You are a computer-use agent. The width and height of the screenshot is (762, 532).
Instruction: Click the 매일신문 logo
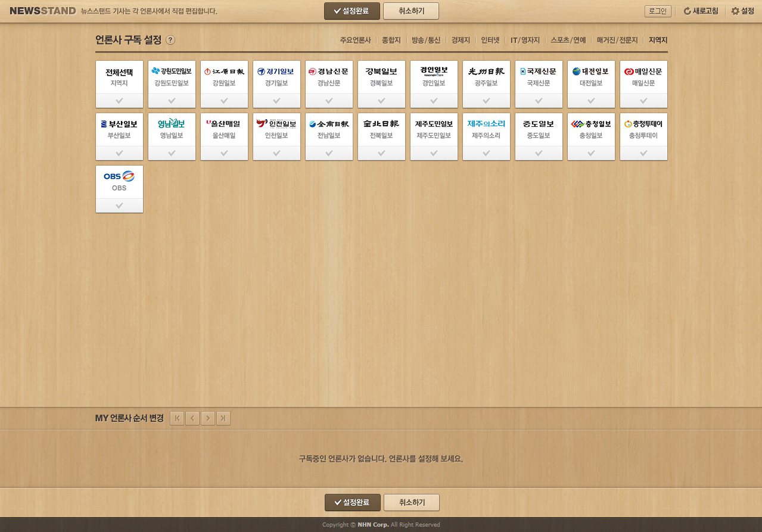tap(643, 71)
